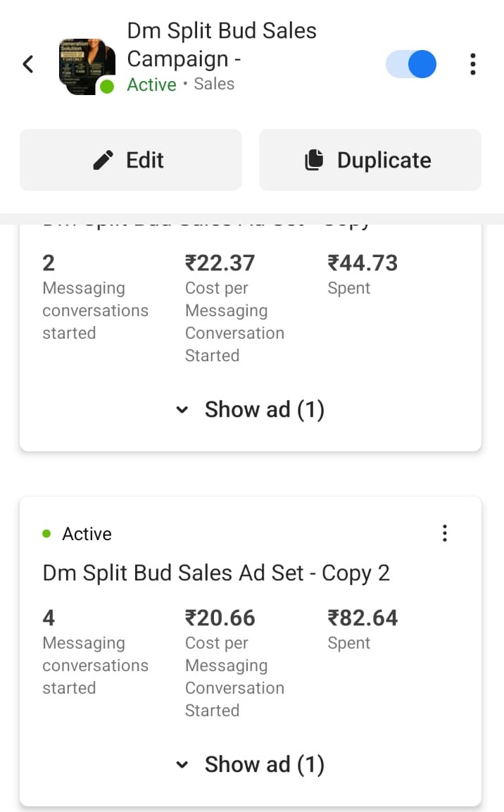Viewport: 504px width, 812px height.
Task: Click the Sales objective label in header
Action: [214, 85]
